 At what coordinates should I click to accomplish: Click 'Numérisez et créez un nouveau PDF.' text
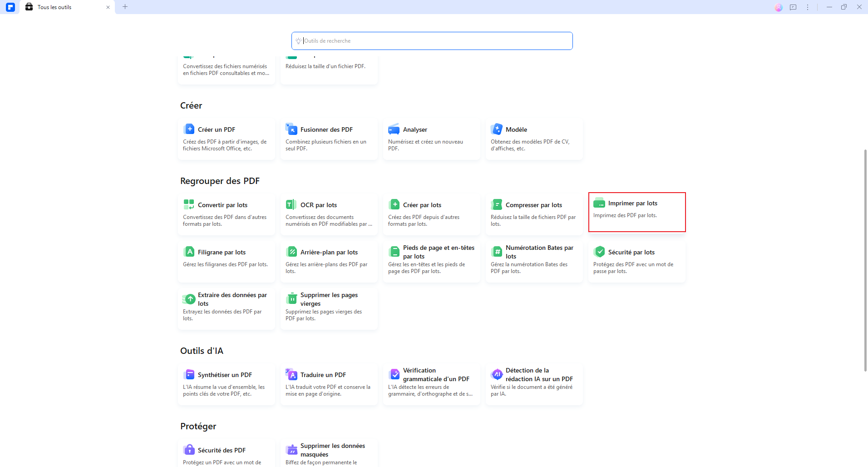click(x=425, y=145)
